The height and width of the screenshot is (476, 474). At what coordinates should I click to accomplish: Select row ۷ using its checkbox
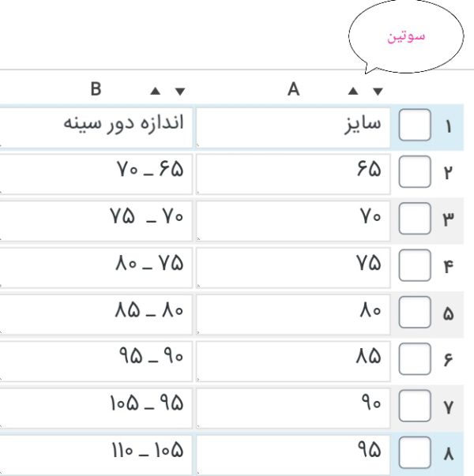[416, 407]
